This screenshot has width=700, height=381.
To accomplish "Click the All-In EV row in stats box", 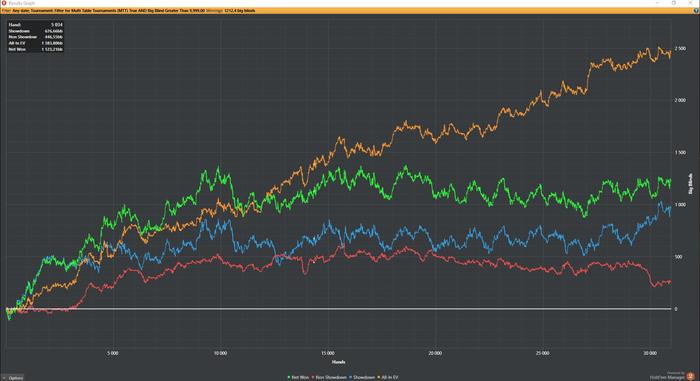I will (36, 43).
